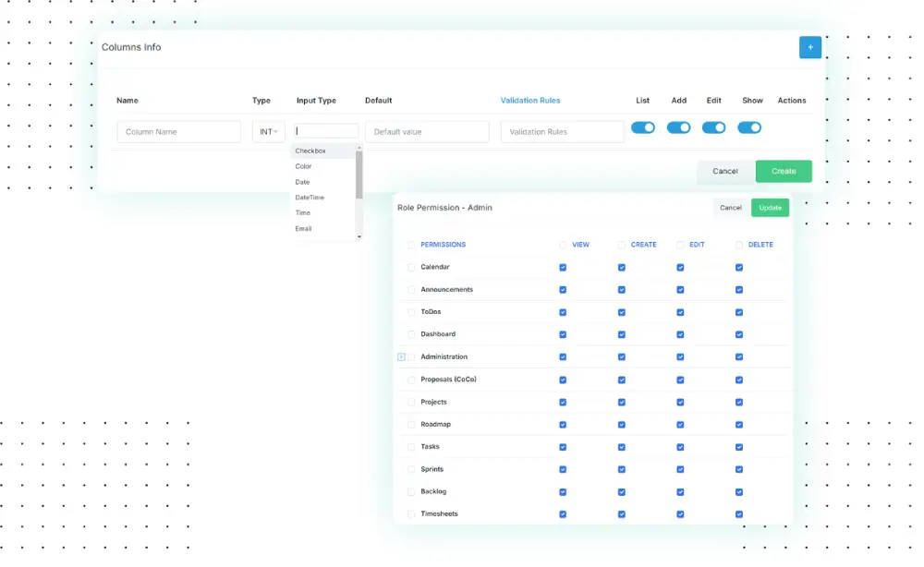Switch off the Show toggle

749,127
